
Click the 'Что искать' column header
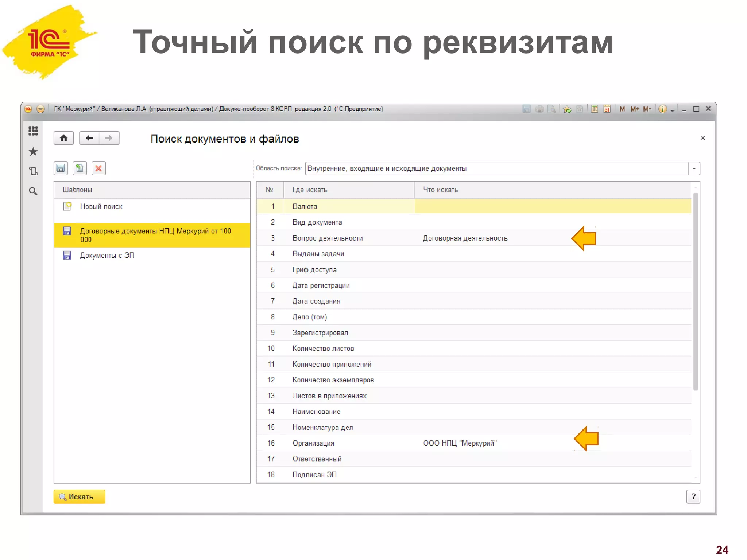pyautogui.click(x=553, y=190)
